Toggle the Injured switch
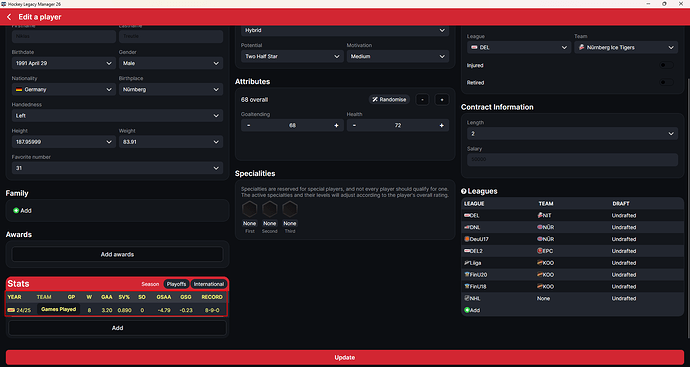Viewport: 690px width, 367px height. [666, 65]
